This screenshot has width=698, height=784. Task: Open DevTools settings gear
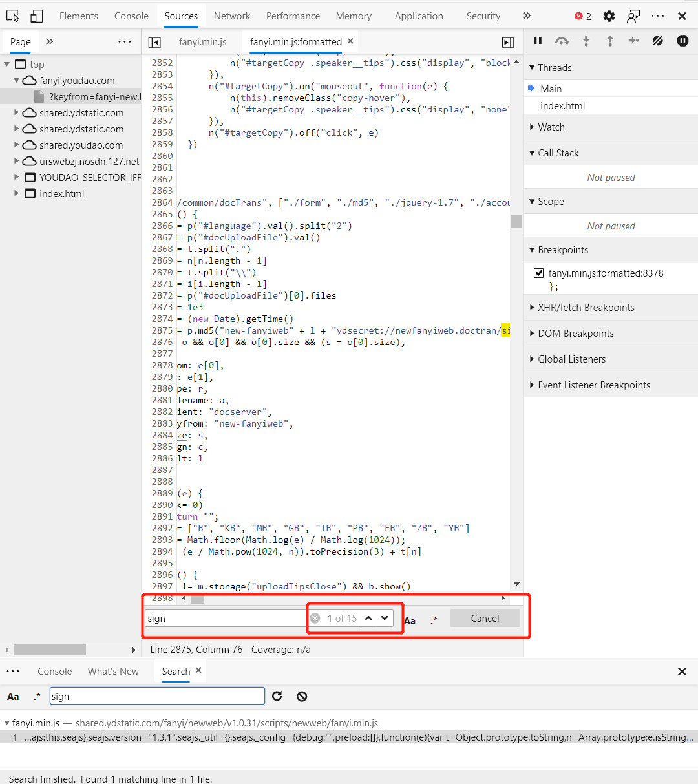(609, 16)
